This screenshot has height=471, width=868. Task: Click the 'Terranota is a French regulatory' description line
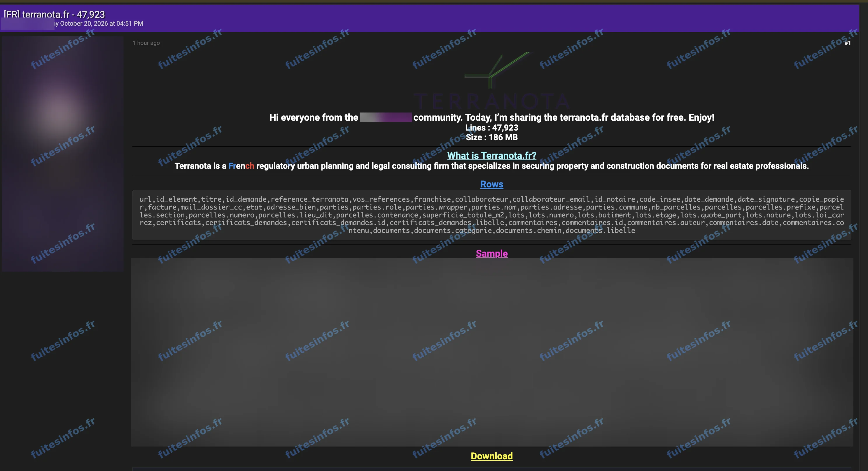point(492,166)
